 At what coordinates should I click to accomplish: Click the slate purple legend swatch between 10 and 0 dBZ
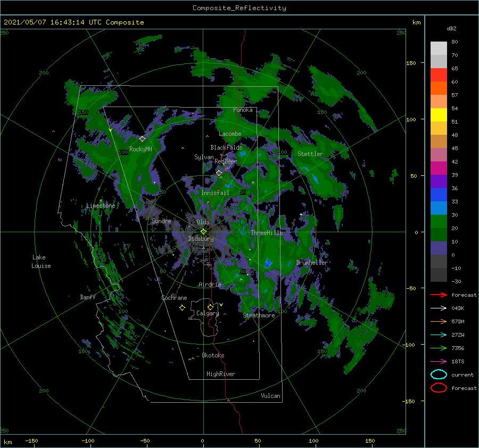tap(439, 248)
